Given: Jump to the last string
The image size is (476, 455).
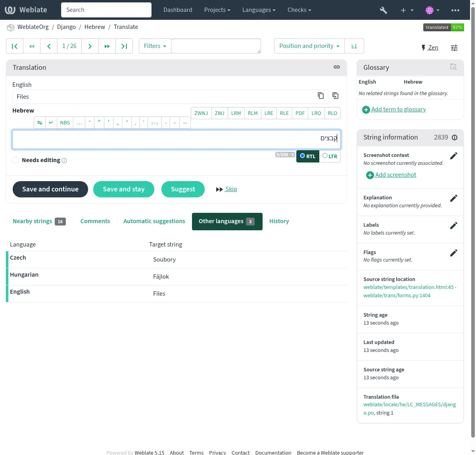Looking at the screenshot, I should [124, 46].
